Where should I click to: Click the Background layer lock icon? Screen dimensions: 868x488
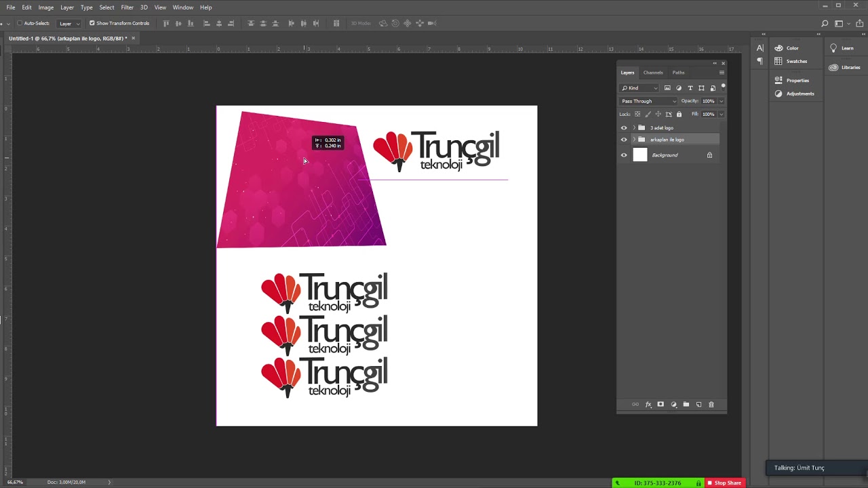pos(709,155)
